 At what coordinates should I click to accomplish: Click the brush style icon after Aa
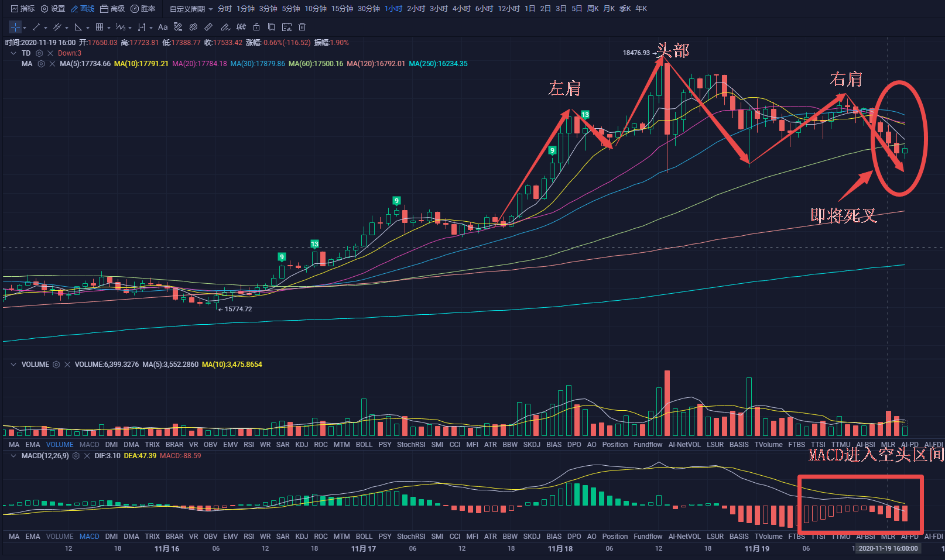tap(178, 27)
